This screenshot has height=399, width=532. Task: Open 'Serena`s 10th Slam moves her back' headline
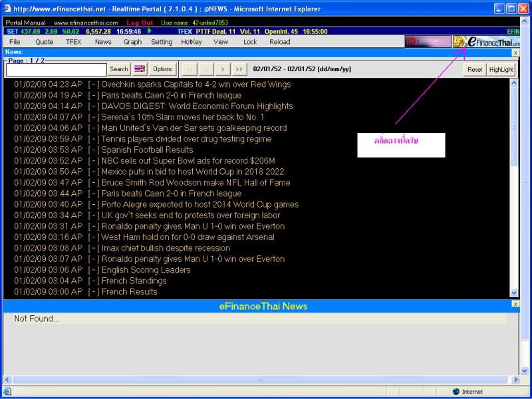tap(182, 117)
